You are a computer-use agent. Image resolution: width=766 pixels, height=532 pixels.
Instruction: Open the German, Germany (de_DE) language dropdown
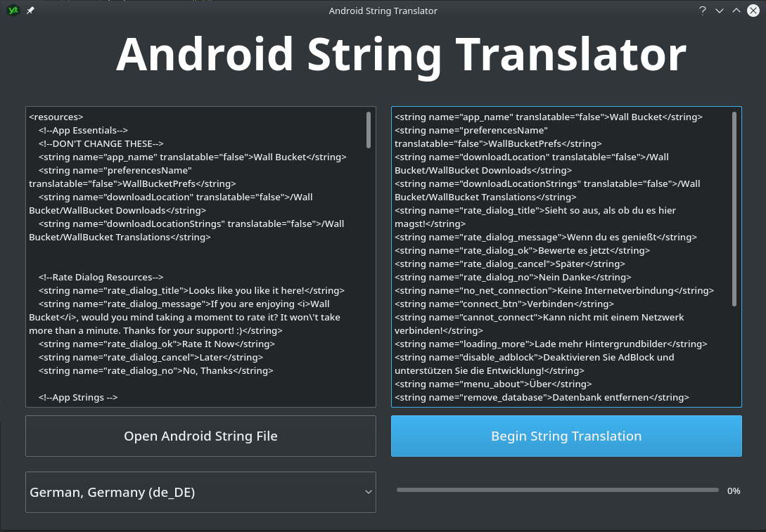200,492
